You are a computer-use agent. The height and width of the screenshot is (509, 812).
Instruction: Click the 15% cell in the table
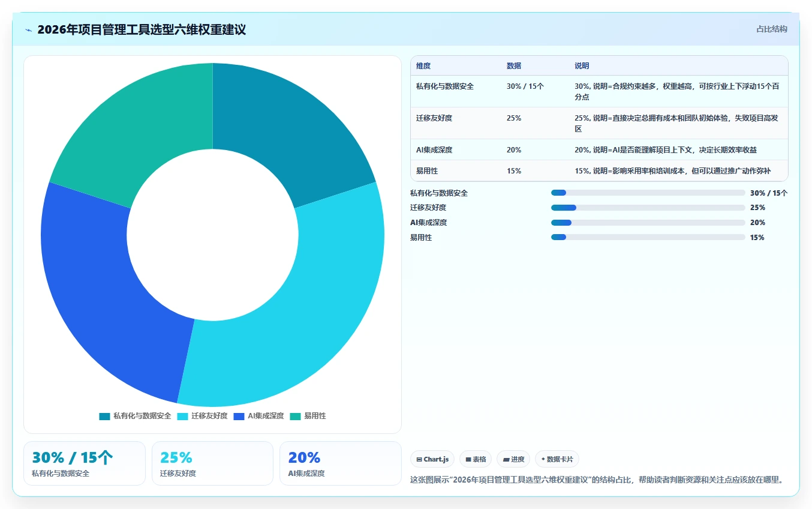point(514,171)
